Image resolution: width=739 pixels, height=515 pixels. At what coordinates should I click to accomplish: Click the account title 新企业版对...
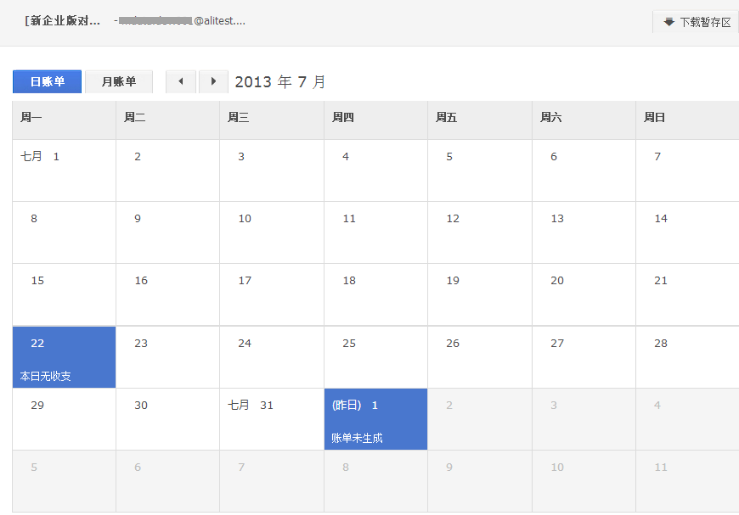pos(62,21)
